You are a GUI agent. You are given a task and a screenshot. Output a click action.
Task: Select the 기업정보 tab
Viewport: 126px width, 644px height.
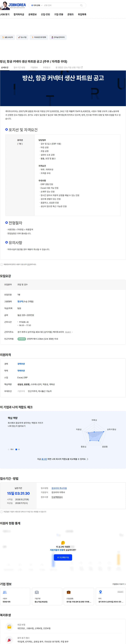(34, 67)
